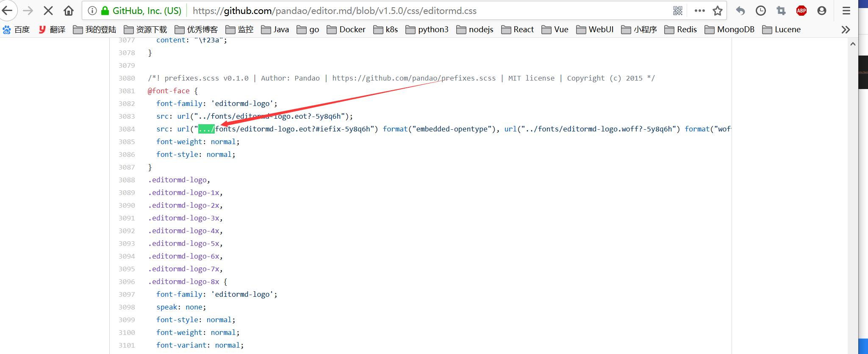Screen dimensions: 868x354
Task: Click the forward navigation arrow
Action: (28, 11)
